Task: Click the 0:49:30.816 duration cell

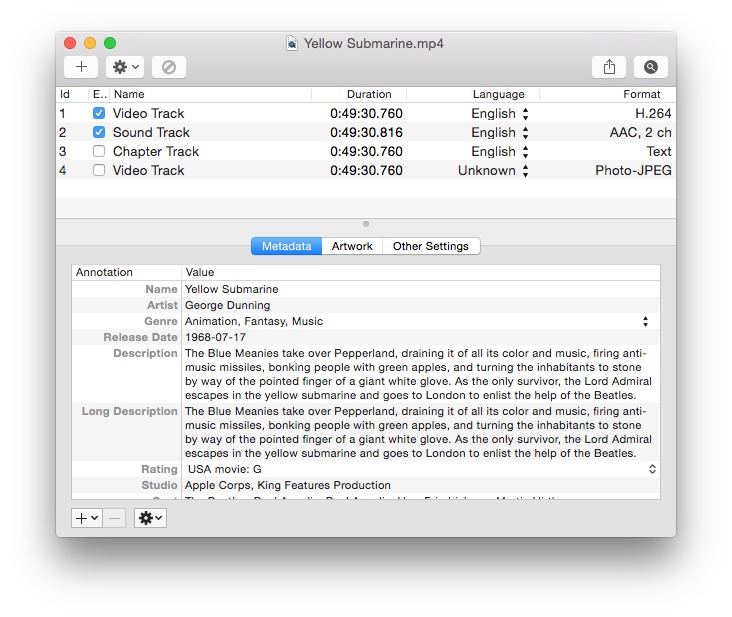Action: click(x=366, y=133)
